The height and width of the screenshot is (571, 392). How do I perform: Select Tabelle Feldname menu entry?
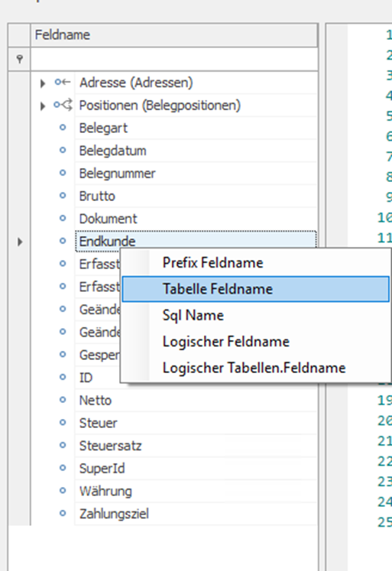point(255,289)
